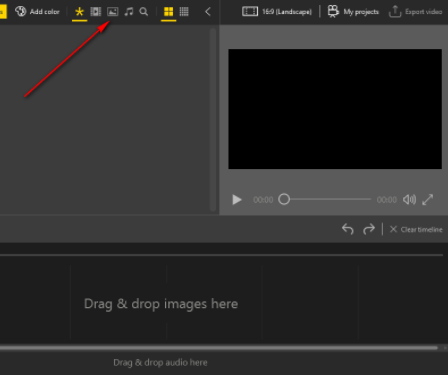Expand preview to fullscreen

(428, 200)
